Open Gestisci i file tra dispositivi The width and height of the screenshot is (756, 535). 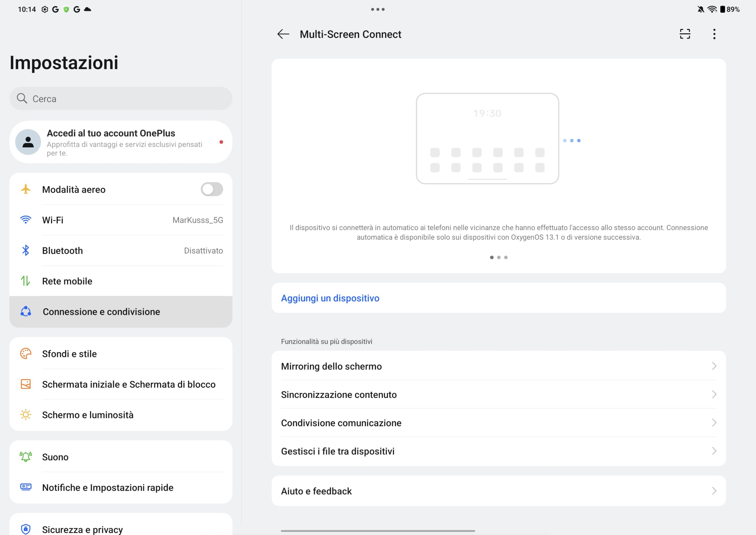(498, 451)
